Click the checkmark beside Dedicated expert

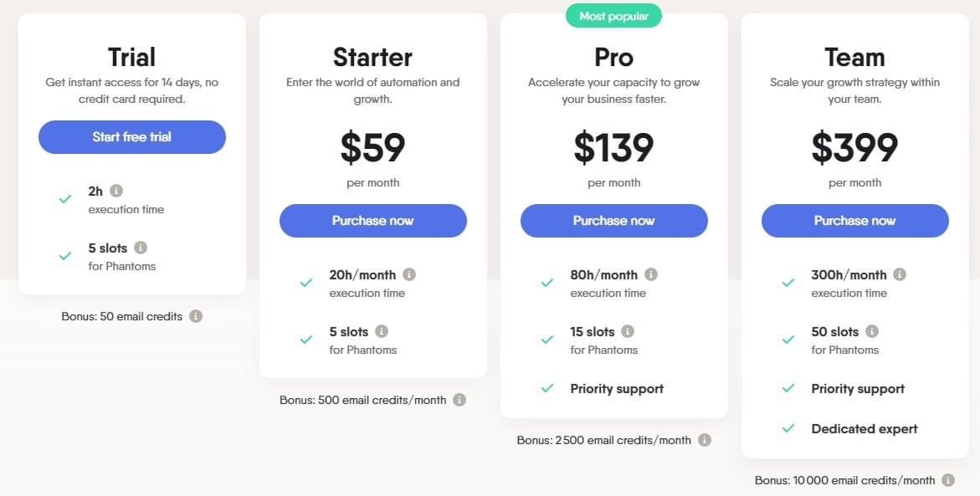[788, 428]
